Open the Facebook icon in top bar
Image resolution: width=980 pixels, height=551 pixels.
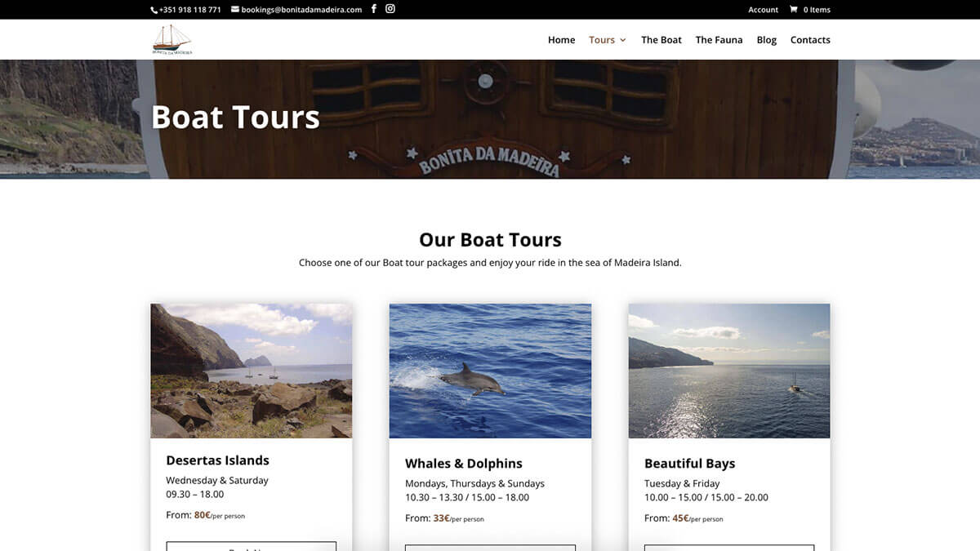coord(374,9)
